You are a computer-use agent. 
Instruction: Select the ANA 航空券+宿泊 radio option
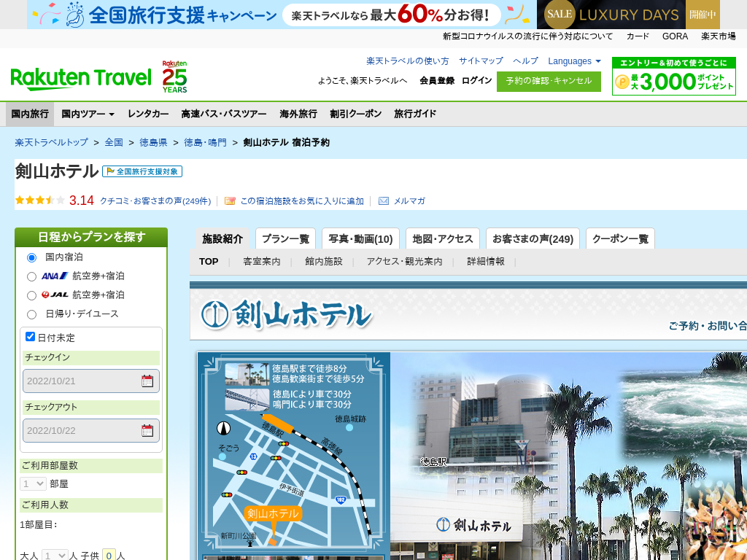31,276
